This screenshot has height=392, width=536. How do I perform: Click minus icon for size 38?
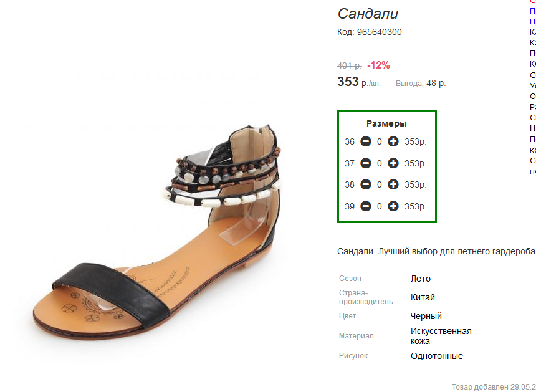[x=366, y=184]
